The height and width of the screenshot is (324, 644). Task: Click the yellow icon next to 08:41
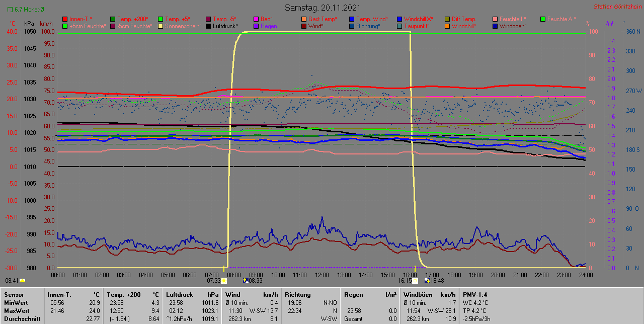(x=22, y=281)
